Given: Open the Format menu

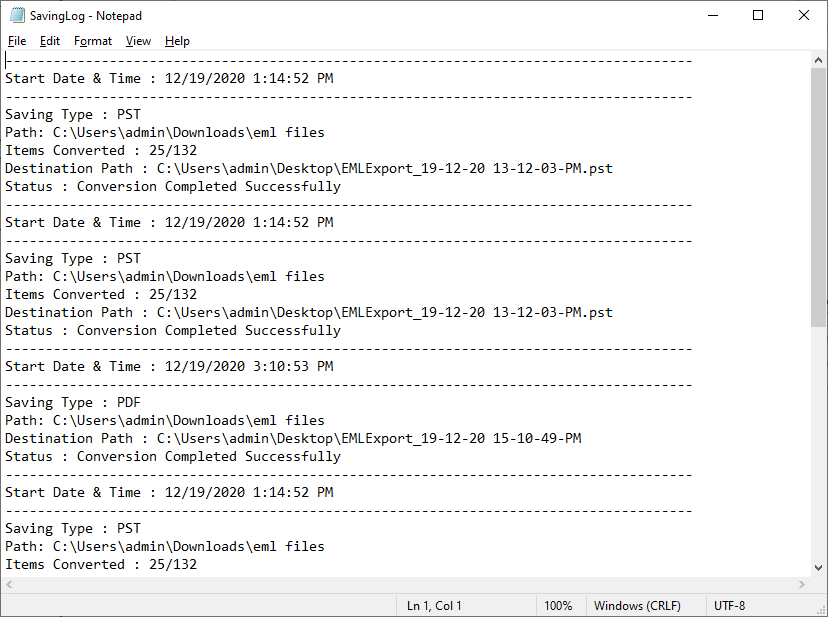Looking at the screenshot, I should click(93, 41).
